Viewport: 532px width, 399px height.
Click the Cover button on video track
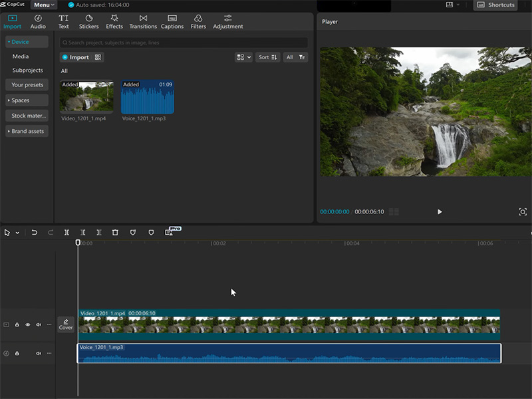[66, 325]
